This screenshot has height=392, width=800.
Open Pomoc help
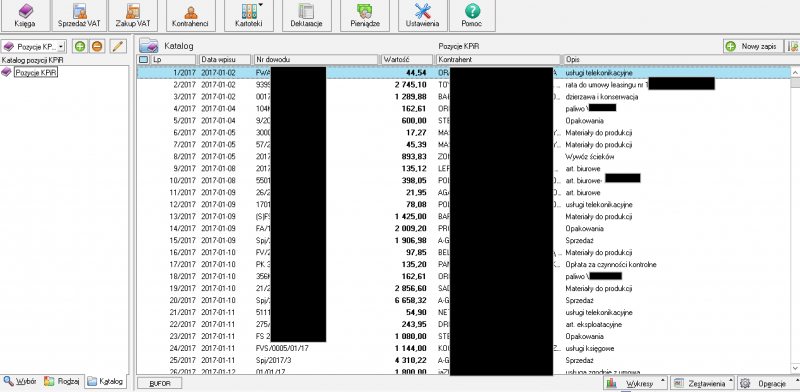point(472,16)
